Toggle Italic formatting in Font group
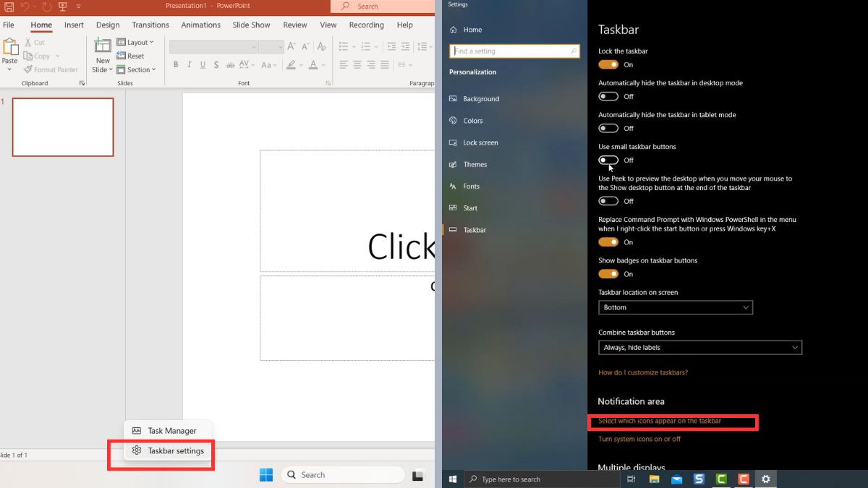 [x=190, y=65]
